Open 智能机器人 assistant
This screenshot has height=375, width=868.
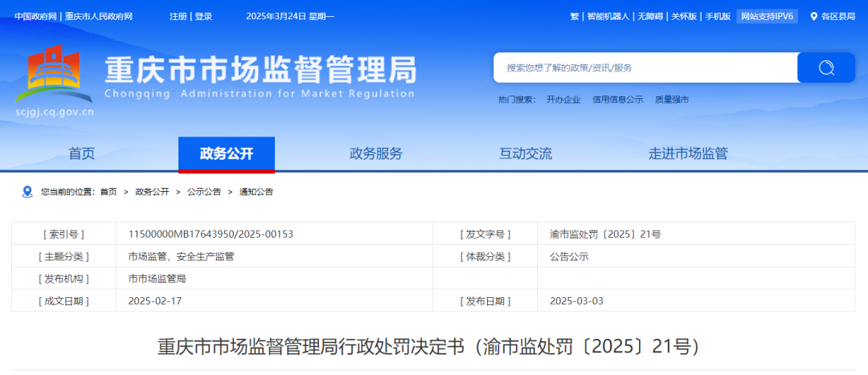pos(608,17)
